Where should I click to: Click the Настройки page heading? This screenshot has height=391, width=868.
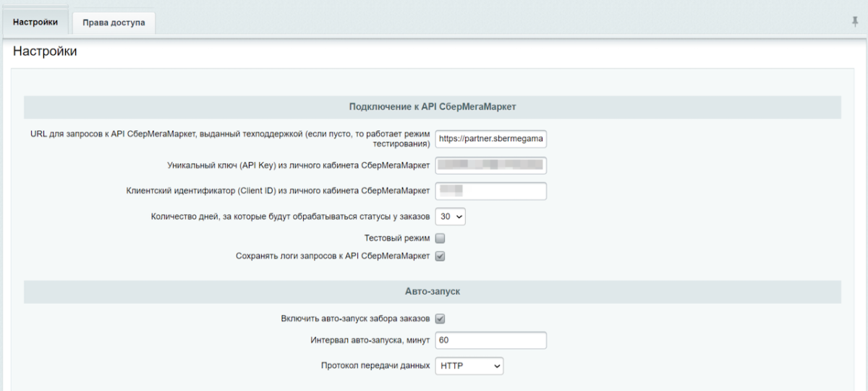[45, 52]
